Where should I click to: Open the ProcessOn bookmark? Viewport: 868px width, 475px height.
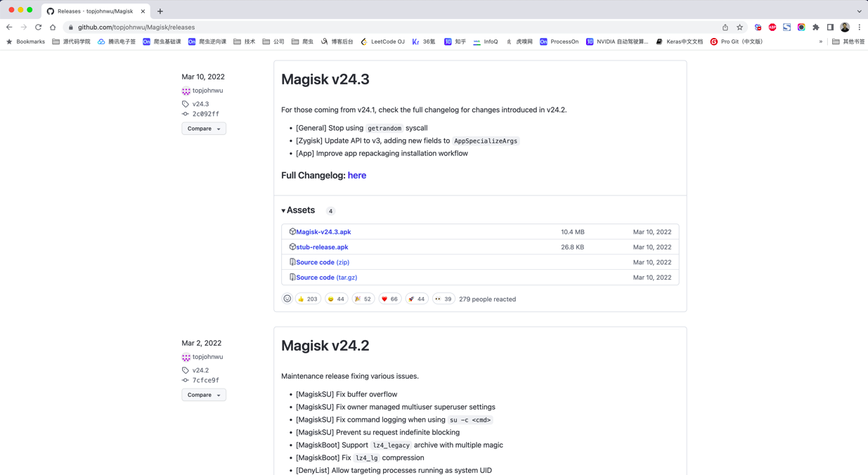point(559,41)
